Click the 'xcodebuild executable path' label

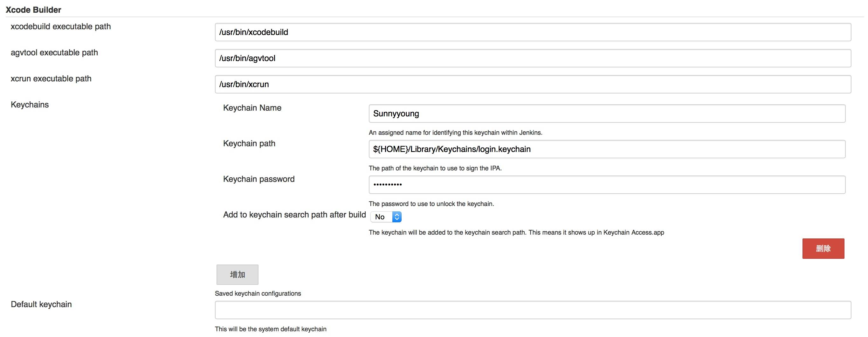pos(61,26)
